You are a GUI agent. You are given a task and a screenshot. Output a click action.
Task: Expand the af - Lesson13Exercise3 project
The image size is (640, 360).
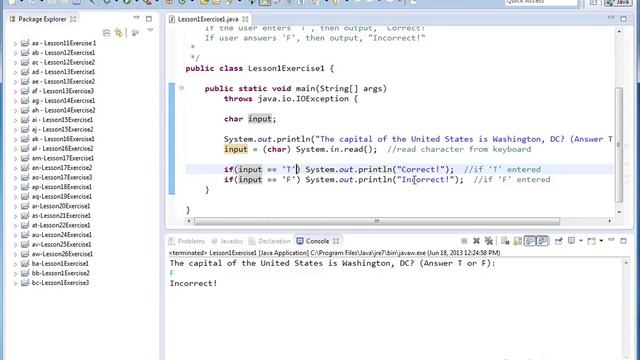16,91
